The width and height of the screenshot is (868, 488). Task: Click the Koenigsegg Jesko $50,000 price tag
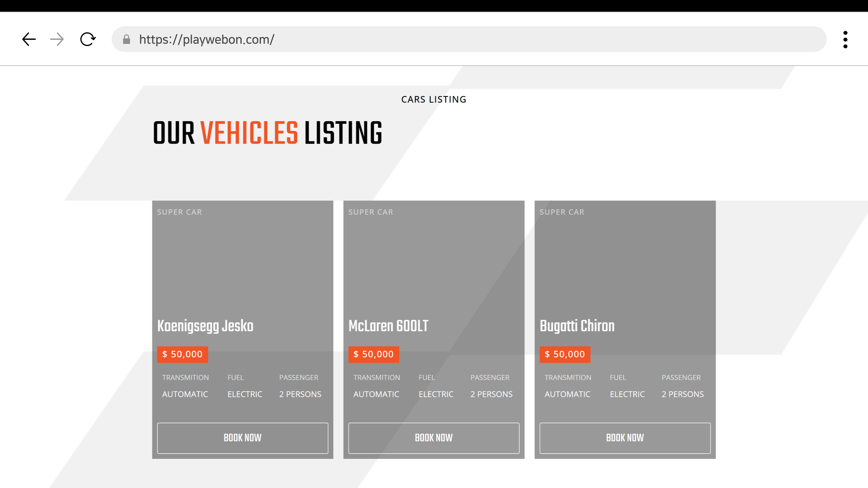pos(182,354)
